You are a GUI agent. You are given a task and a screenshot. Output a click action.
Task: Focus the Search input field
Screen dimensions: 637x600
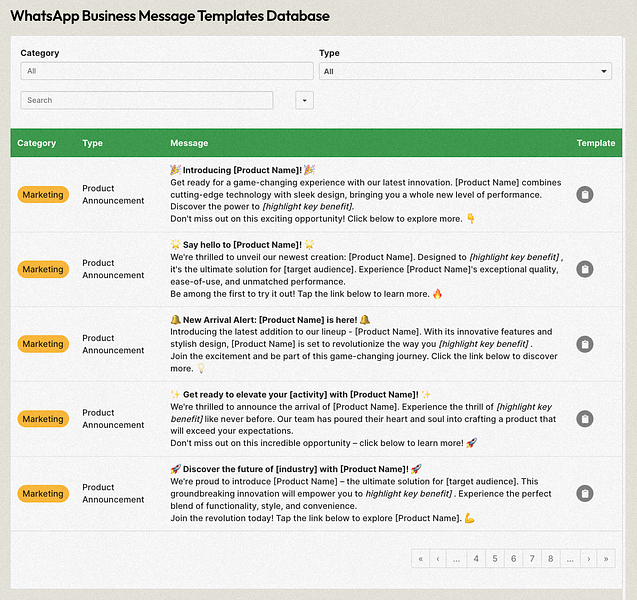point(147,100)
